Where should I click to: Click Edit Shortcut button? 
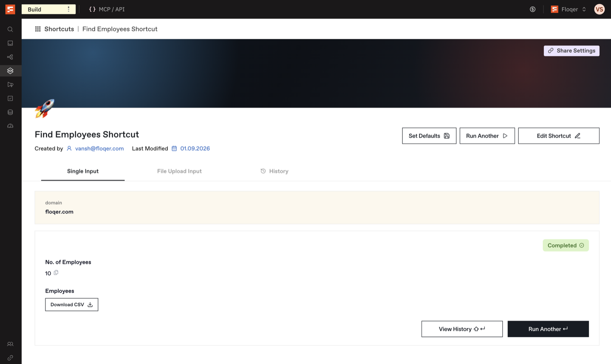click(559, 136)
